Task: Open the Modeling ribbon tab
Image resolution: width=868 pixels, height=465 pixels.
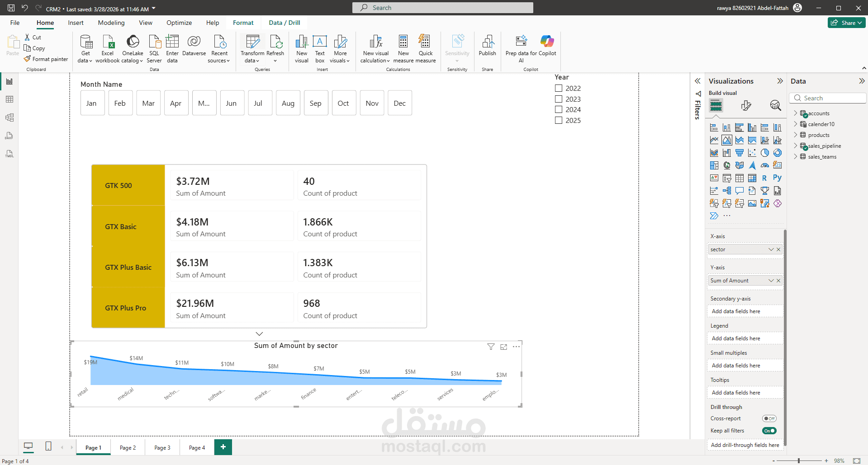Action: 111,23
